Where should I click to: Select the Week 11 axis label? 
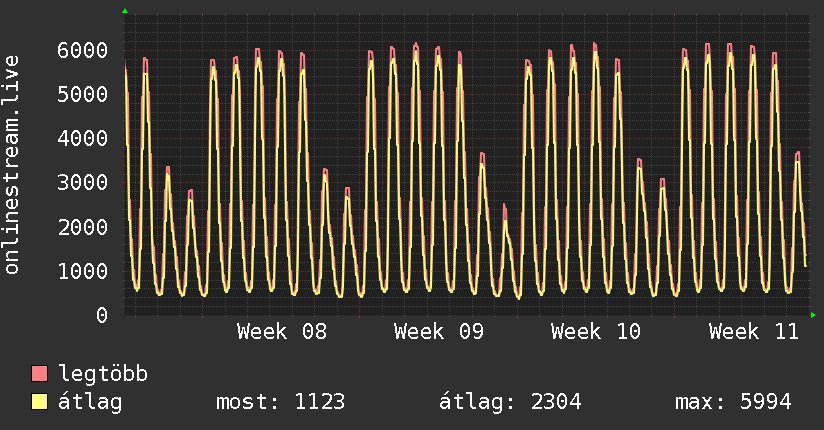click(753, 332)
